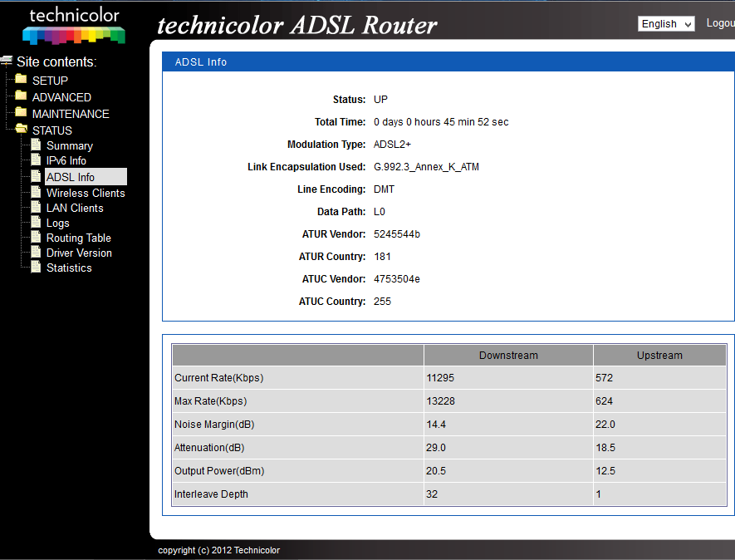Click the Noise Margin(dB) row label
The image size is (735, 560).
[214, 425]
